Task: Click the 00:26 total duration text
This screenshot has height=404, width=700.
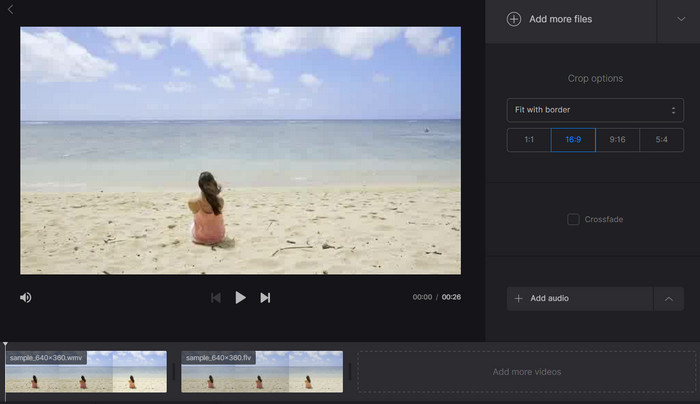Action: 451,297
